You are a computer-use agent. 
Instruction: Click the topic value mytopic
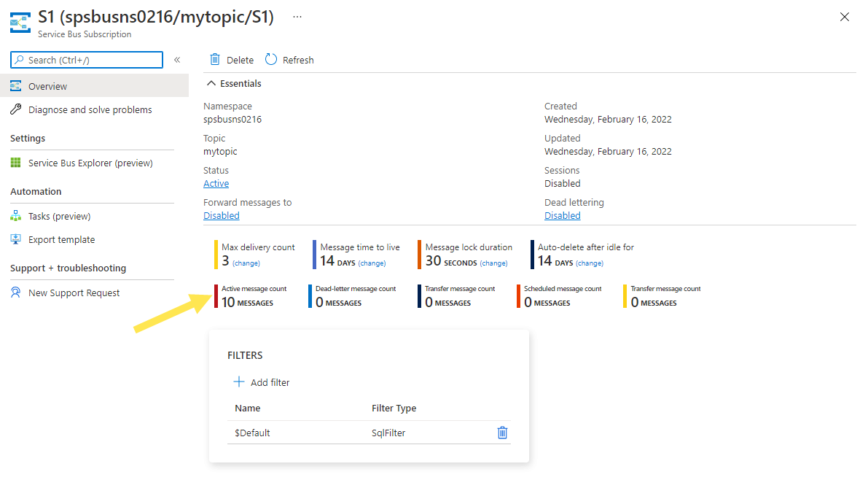[x=220, y=151]
